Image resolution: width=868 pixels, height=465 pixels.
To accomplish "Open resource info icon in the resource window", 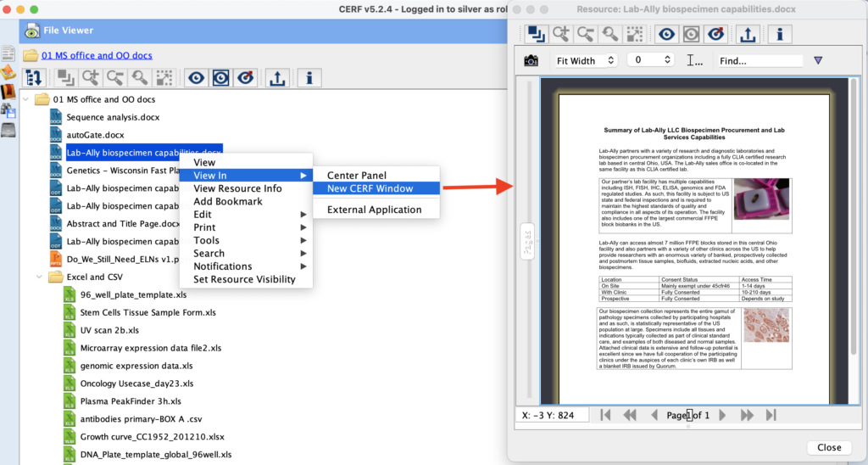I will [x=780, y=34].
